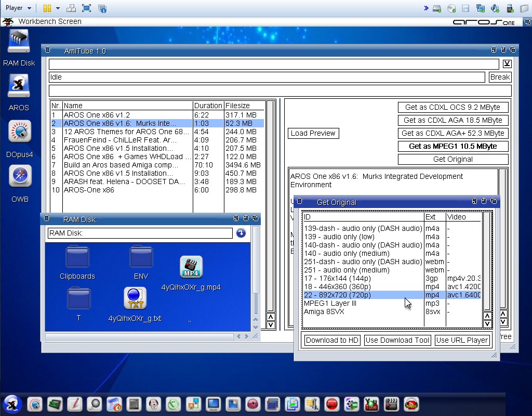Open the calculator icon in the dock

pyautogui.click(x=134, y=404)
